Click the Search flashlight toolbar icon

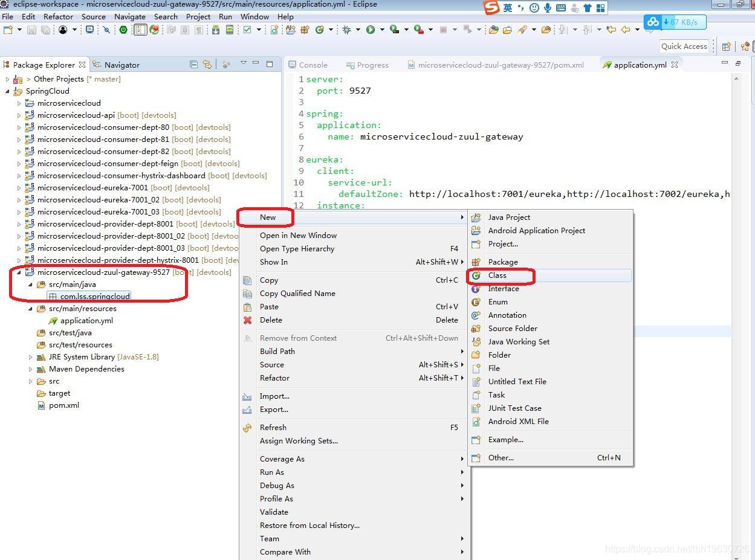[x=523, y=30]
